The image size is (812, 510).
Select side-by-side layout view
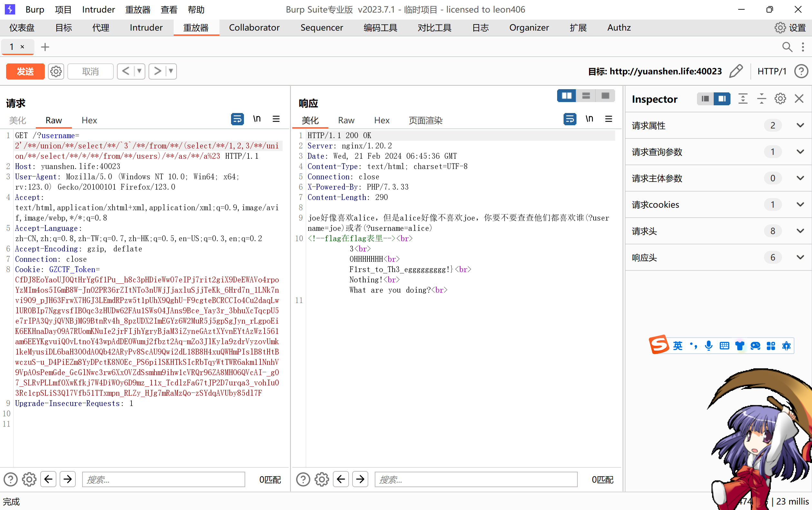pyautogui.click(x=566, y=96)
